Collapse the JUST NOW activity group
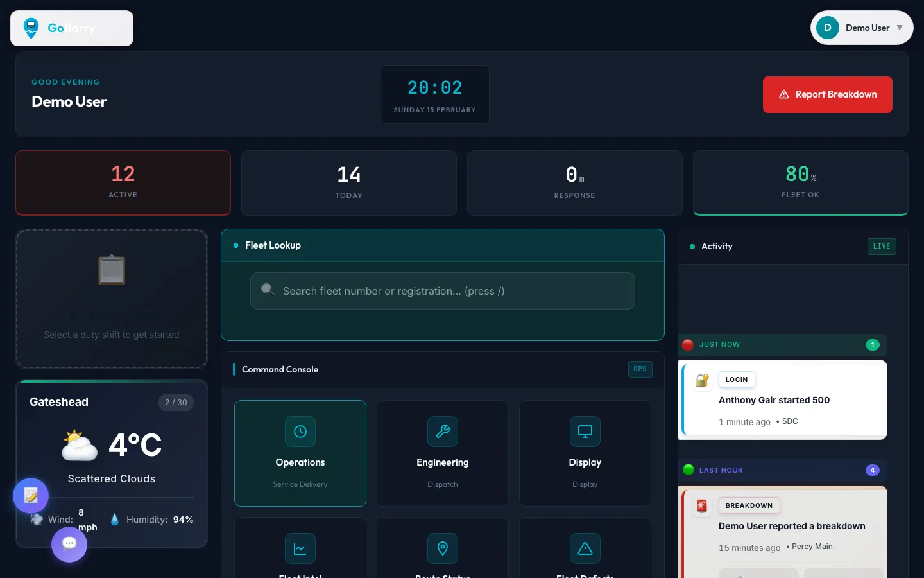Viewport: 924px width, 578px height. (783, 345)
